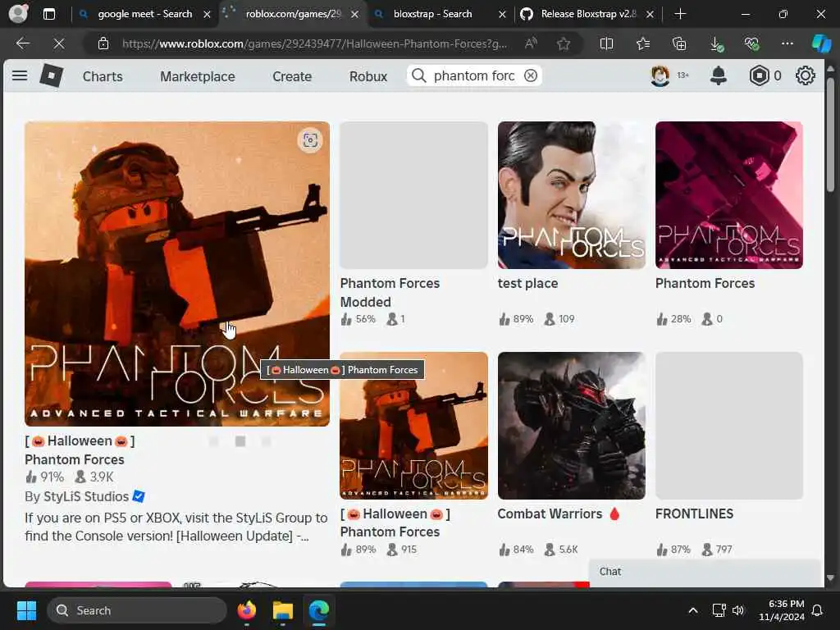This screenshot has width=840, height=630.
Task: Click the FRONTLINES title link
Action: [x=694, y=514]
